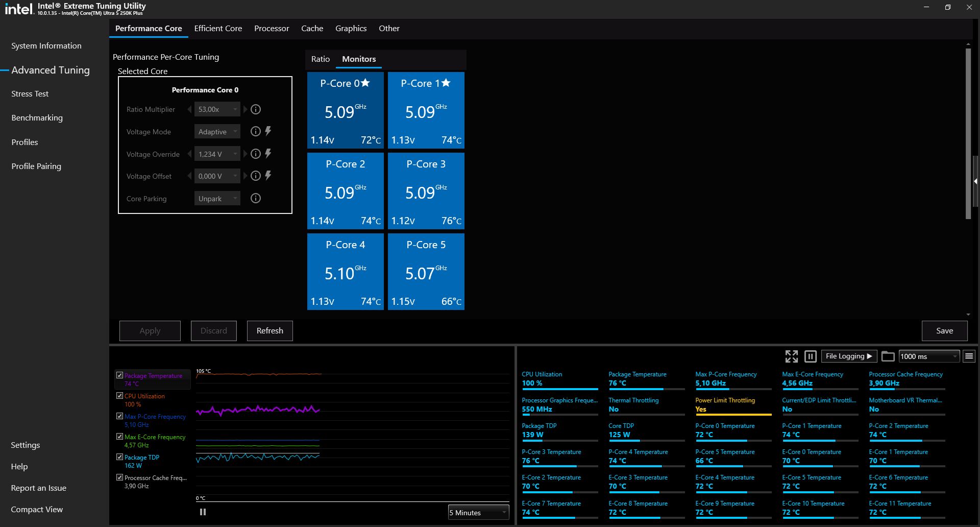Select the P-Core 3 monitor tile

pos(426,191)
